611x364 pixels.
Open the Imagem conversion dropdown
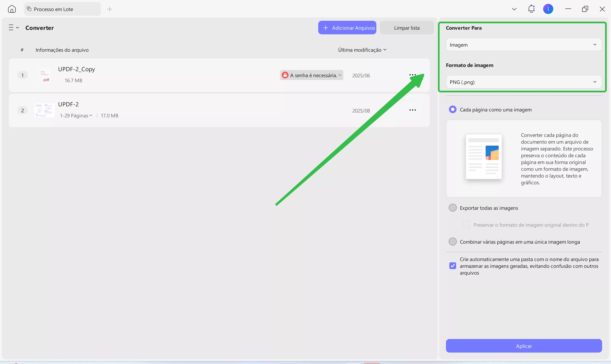point(523,45)
